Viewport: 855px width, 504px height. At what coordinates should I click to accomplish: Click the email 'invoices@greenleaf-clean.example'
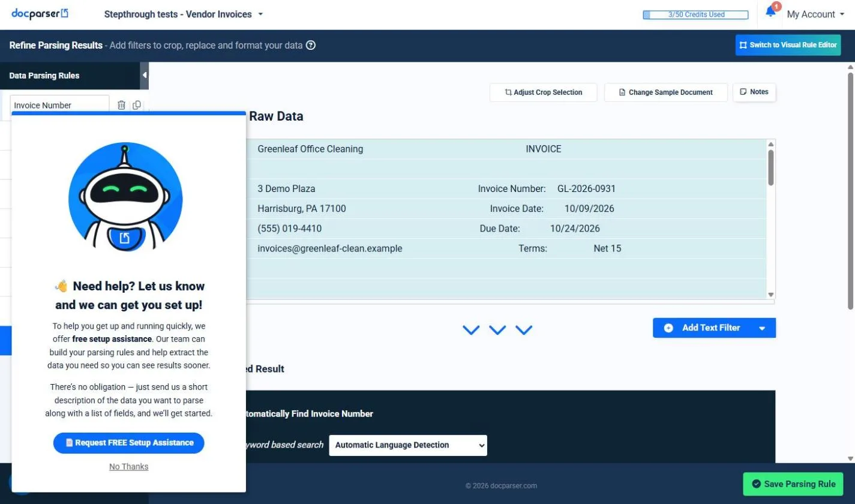click(x=330, y=248)
